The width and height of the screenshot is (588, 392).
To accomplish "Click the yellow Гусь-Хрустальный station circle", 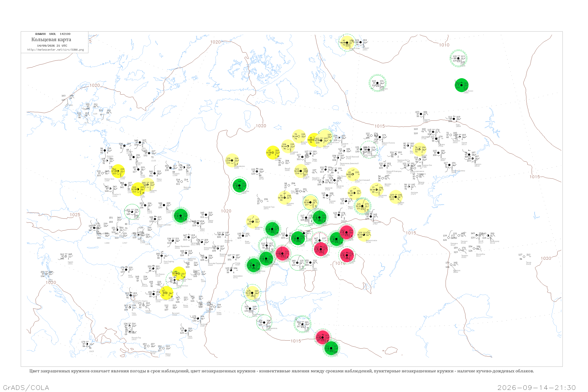I will (x=353, y=174).
